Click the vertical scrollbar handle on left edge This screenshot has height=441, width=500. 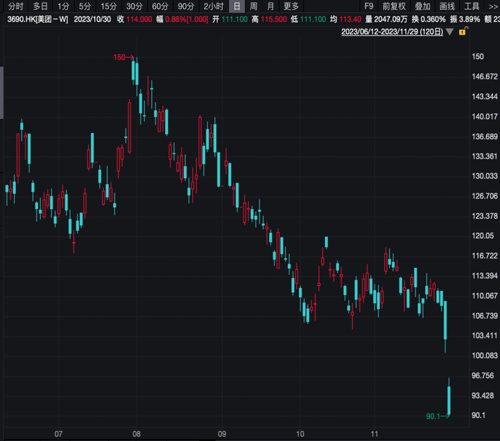[x=2, y=92]
